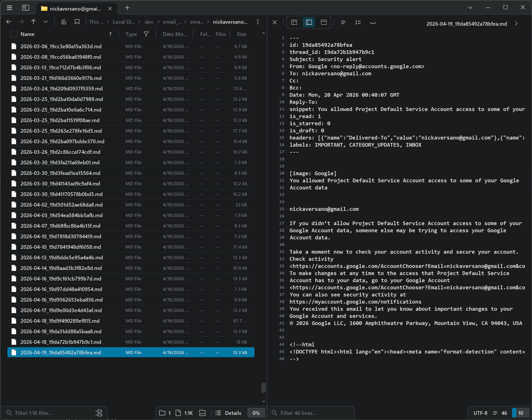532x420 pixels.
Task: Open filter options icon beside file filter
Action: point(99,413)
